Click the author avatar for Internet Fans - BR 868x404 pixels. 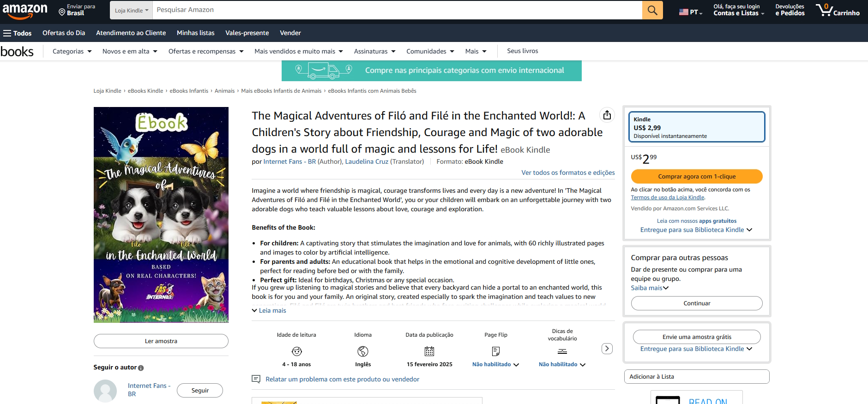(x=105, y=391)
